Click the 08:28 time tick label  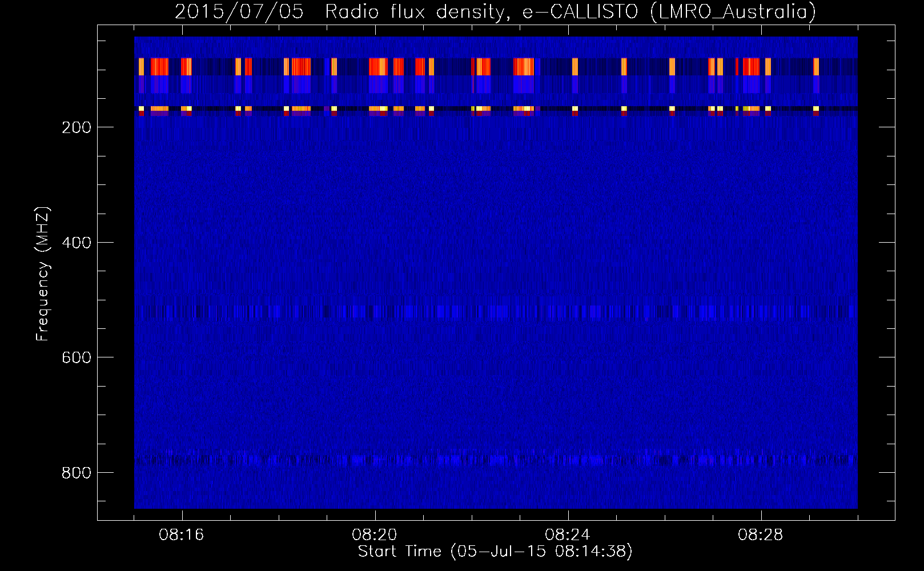click(761, 535)
